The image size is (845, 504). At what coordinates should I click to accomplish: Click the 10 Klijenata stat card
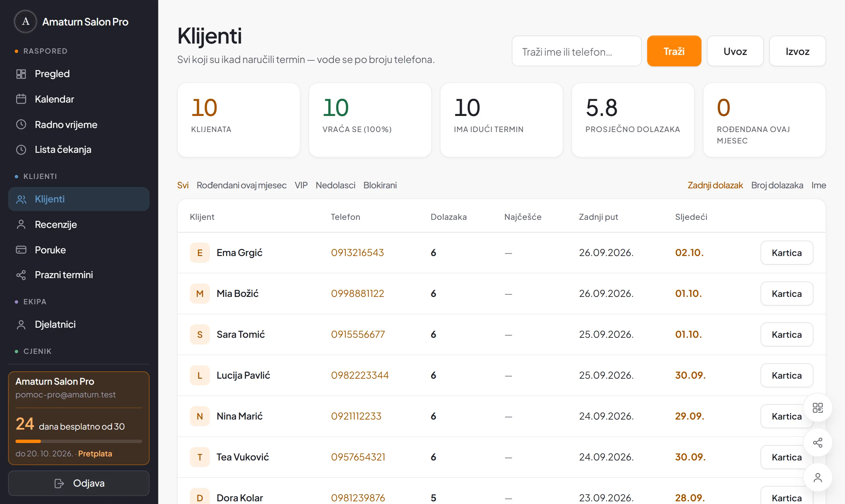pyautogui.click(x=238, y=120)
